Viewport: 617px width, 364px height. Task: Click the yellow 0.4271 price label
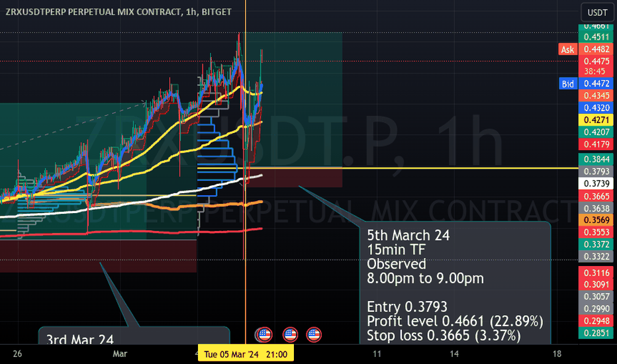[x=596, y=120]
